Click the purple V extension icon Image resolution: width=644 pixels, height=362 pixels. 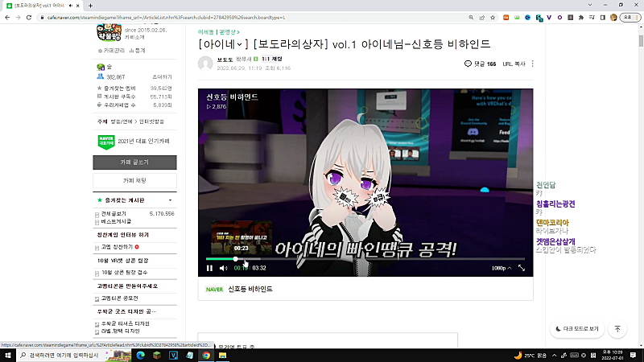tap(549, 18)
